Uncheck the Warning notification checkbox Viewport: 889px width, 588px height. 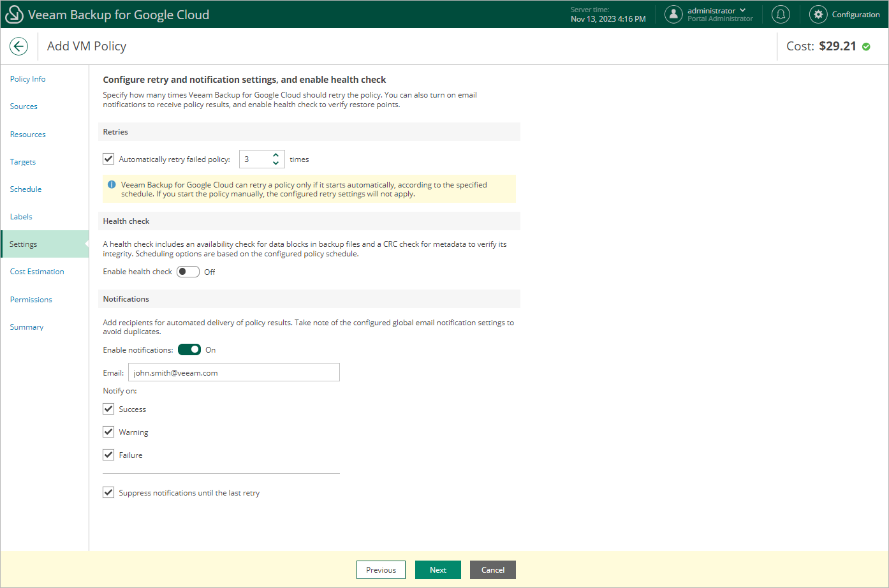point(108,432)
